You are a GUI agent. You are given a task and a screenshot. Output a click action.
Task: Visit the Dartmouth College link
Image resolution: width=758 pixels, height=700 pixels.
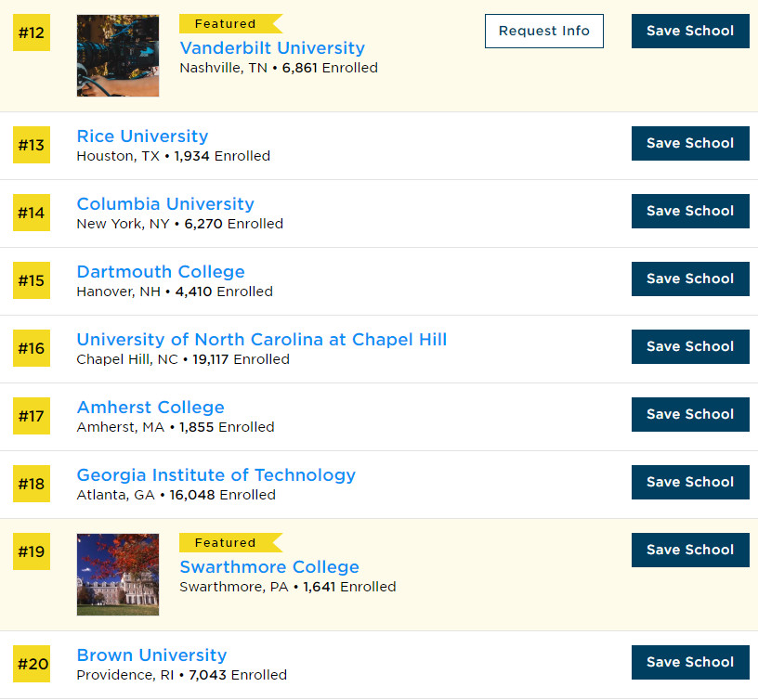pyautogui.click(x=161, y=271)
